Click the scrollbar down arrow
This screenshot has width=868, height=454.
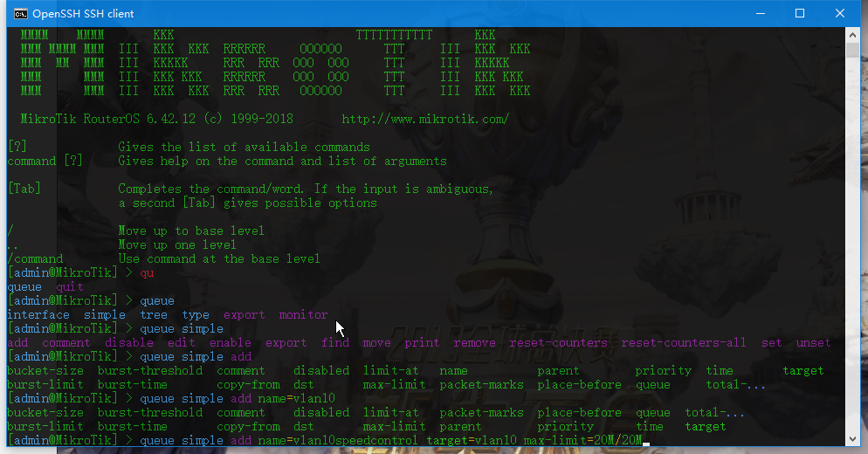tap(852, 439)
